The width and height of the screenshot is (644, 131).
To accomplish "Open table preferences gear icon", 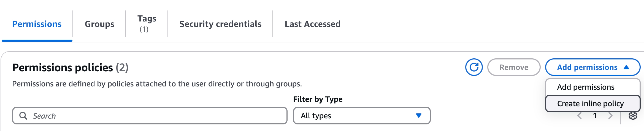I will (633, 116).
